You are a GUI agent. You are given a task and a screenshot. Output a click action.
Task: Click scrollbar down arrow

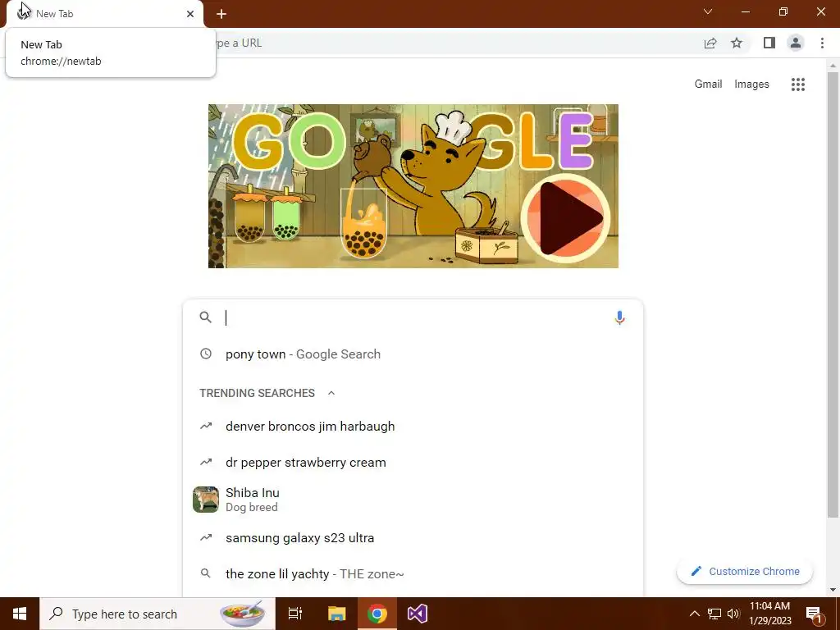click(833, 590)
